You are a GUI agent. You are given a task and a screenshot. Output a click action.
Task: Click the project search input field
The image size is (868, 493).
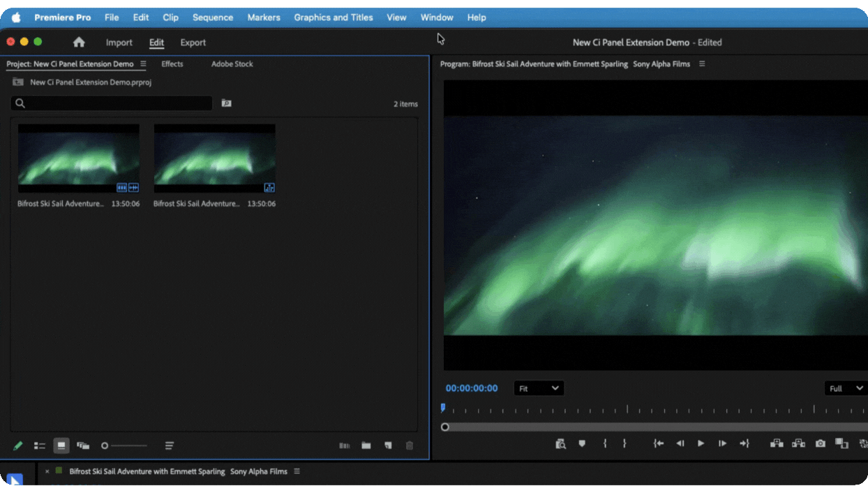click(112, 103)
